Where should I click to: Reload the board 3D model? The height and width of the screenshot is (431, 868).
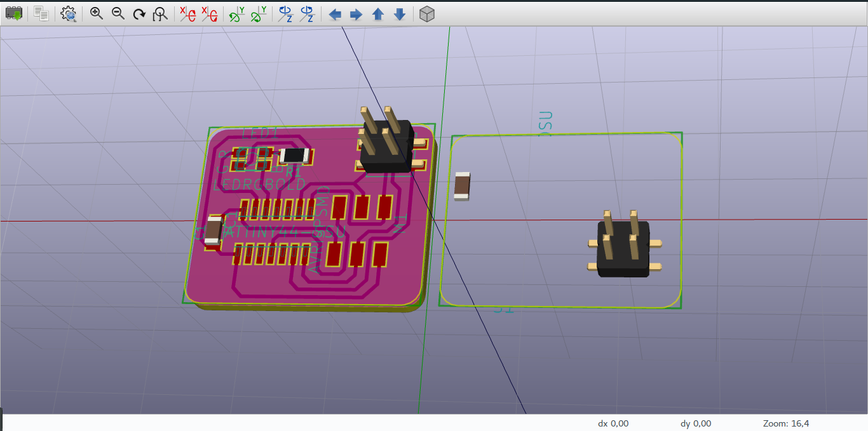14,13
